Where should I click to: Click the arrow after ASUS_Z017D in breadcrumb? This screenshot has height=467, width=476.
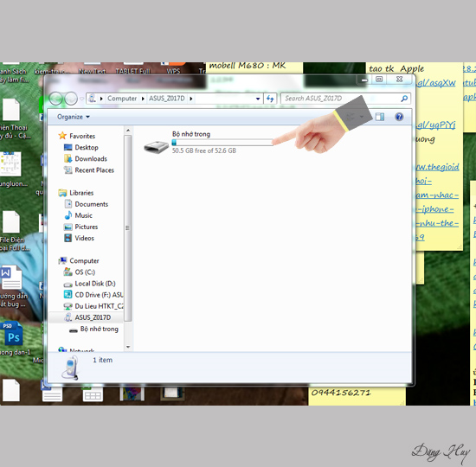[191, 99]
